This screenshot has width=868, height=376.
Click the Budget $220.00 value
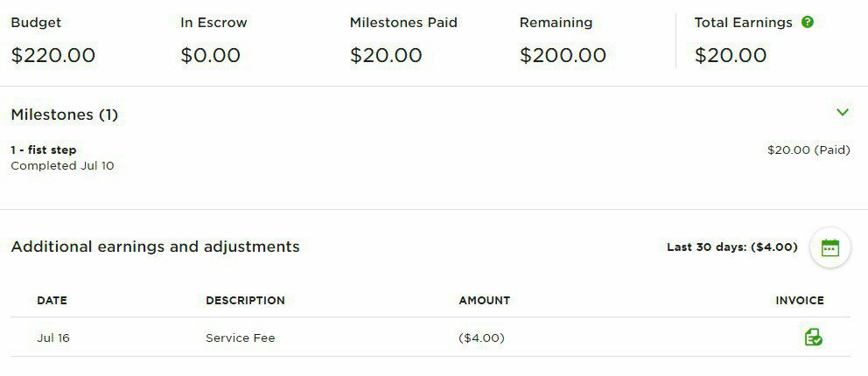click(53, 55)
